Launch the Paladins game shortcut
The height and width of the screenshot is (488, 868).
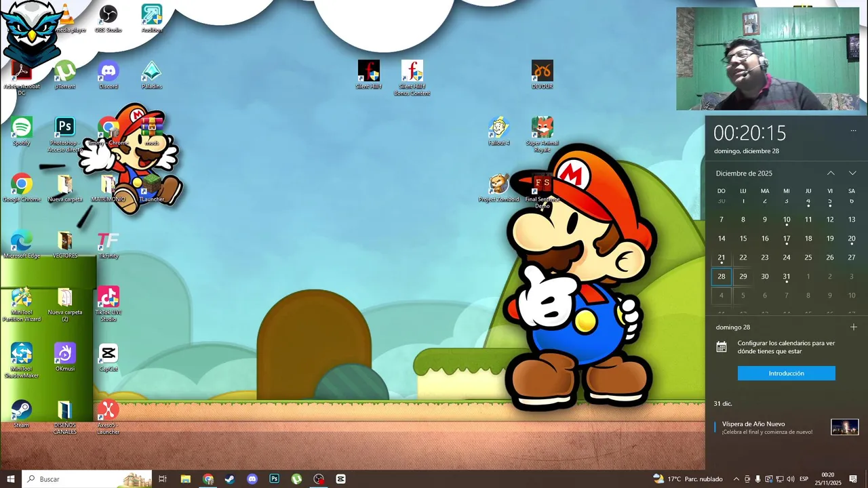point(152,75)
